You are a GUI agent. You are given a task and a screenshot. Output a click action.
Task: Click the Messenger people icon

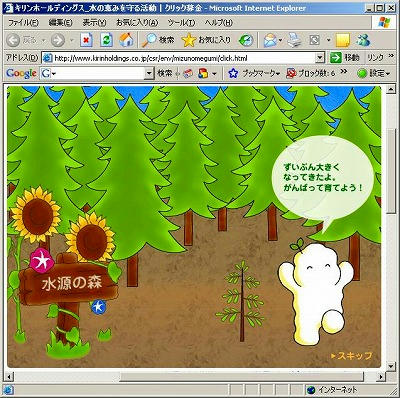click(363, 40)
